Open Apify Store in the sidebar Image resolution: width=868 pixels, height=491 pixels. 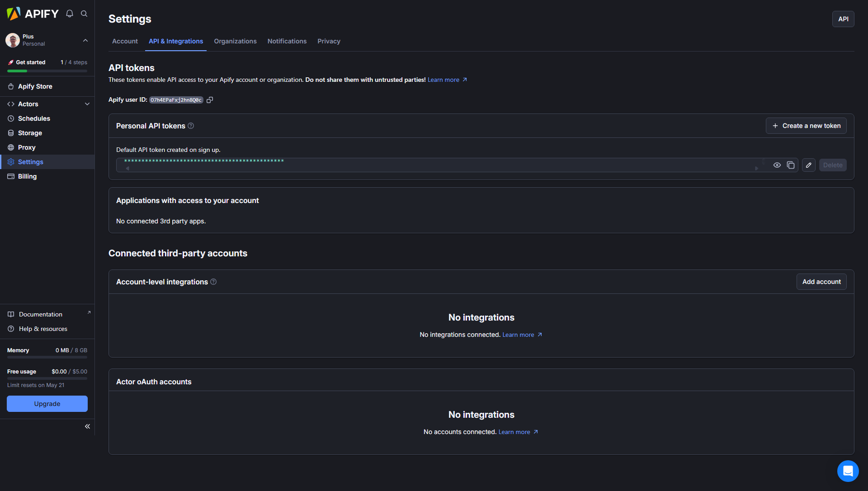tap(35, 86)
